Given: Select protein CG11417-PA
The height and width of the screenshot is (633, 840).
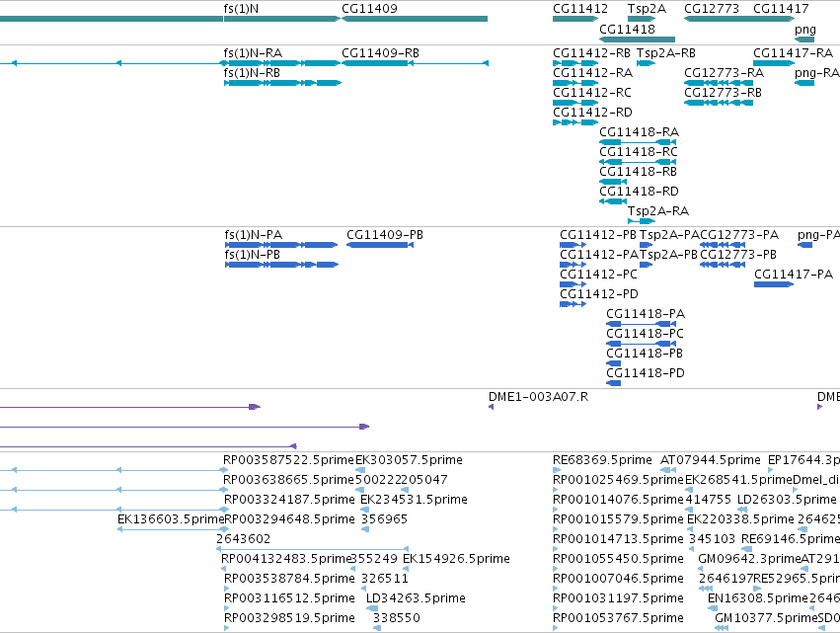Looking at the screenshot, I should pyautogui.click(x=774, y=284).
